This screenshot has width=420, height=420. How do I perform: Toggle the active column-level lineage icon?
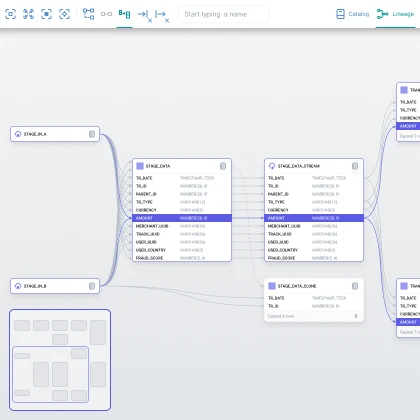pyautogui.click(x=124, y=14)
